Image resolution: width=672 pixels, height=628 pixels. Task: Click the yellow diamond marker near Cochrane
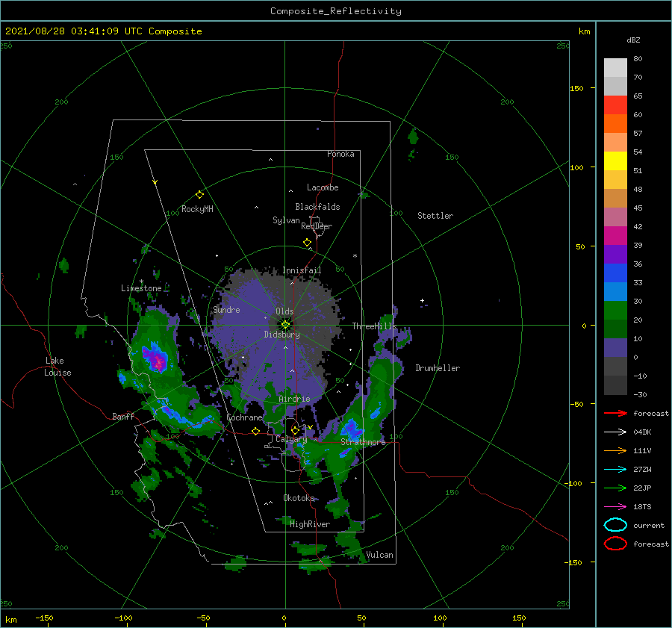255,431
